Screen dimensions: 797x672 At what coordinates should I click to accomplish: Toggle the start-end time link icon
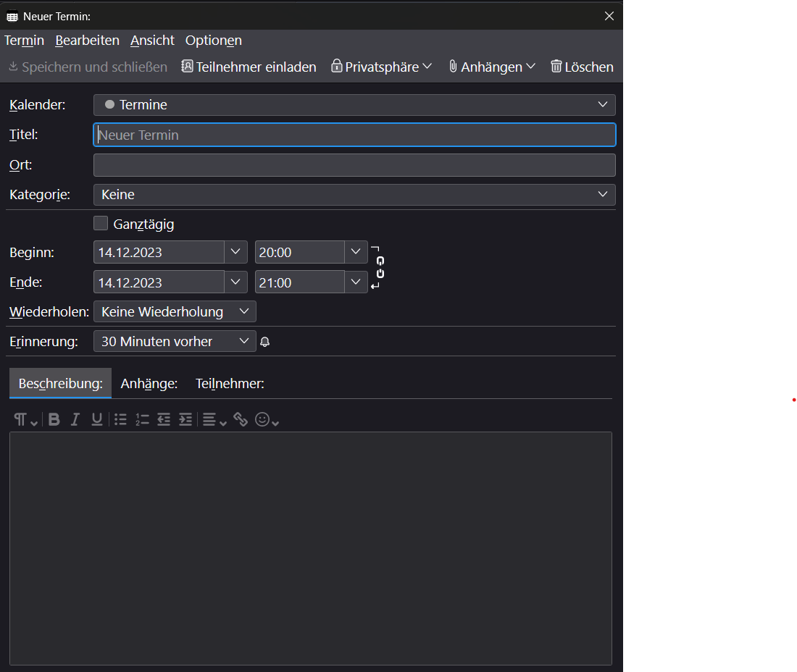pos(380,267)
